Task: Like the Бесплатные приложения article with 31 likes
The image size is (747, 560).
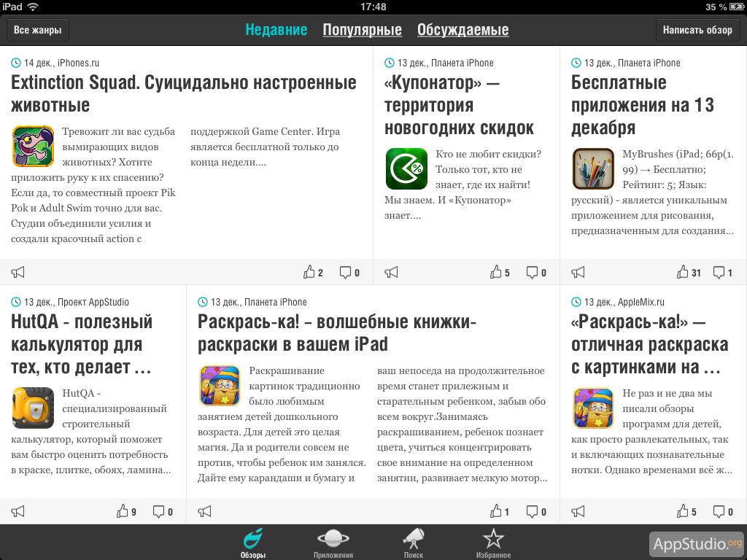Action: pos(689,273)
